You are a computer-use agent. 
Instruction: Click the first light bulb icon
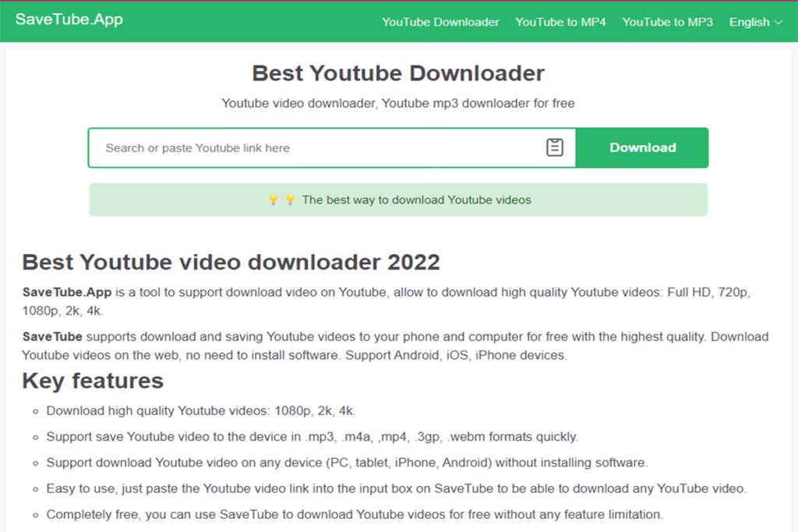point(273,199)
